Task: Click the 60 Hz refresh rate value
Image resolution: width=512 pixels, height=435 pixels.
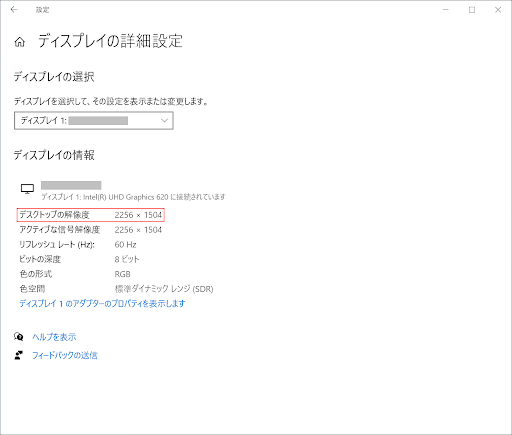Action: 125,245
